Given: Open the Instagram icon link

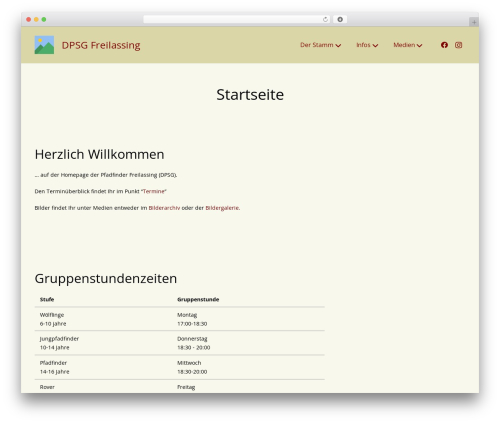Looking at the screenshot, I should coord(459,45).
